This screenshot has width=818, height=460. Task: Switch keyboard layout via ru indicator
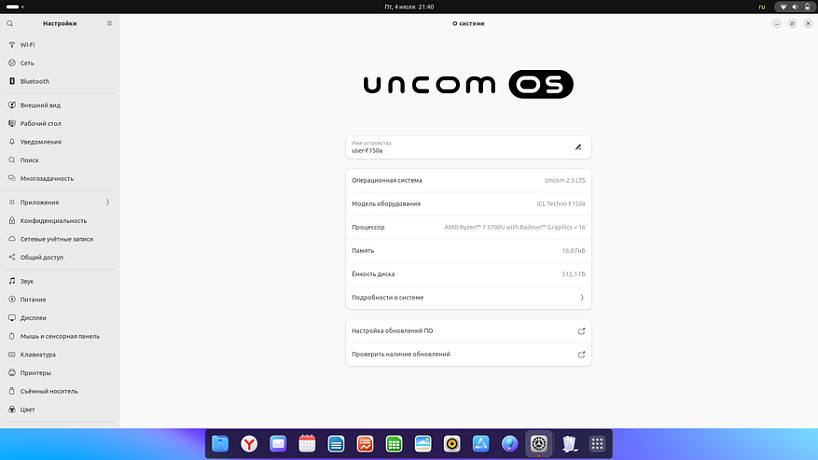pyautogui.click(x=761, y=6)
